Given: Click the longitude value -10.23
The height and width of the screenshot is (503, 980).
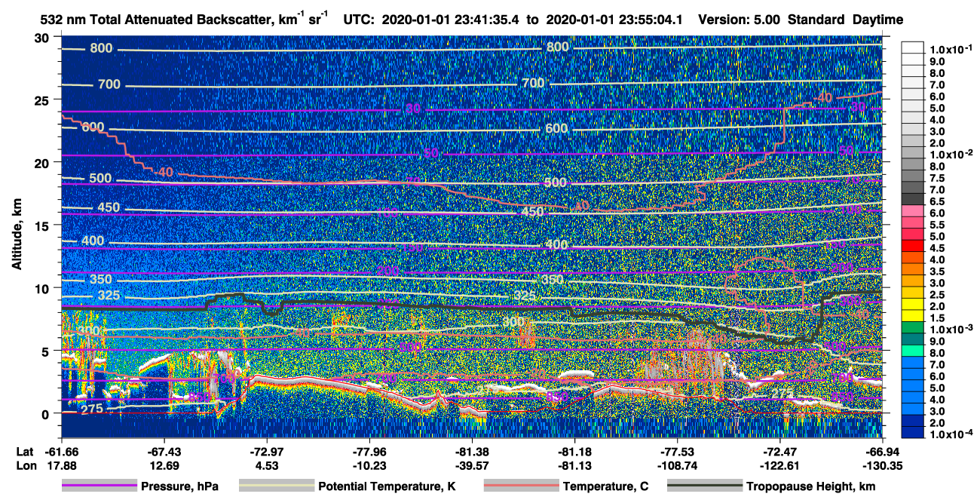Looking at the screenshot, I should pyautogui.click(x=369, y=466).
